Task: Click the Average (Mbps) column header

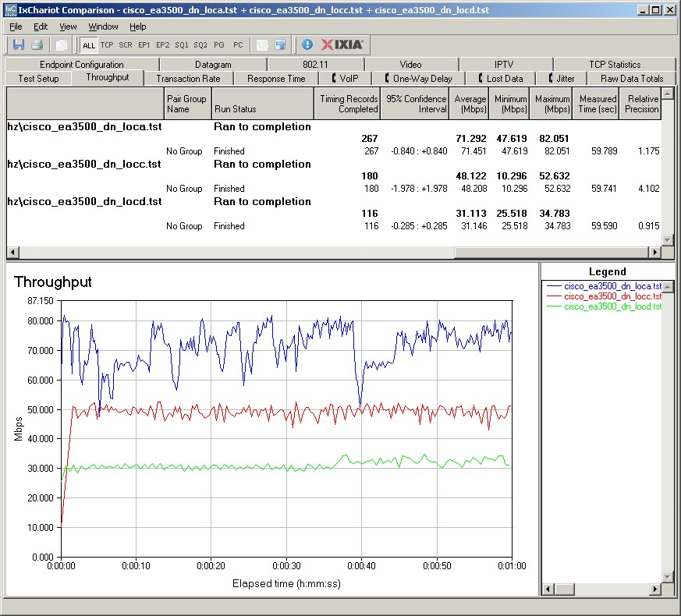Action: (469, 104)
